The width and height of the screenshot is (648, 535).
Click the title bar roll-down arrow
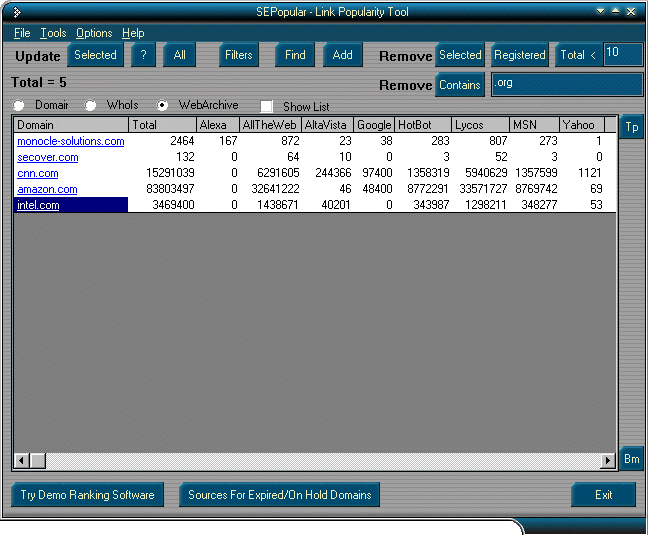point(600,12)
